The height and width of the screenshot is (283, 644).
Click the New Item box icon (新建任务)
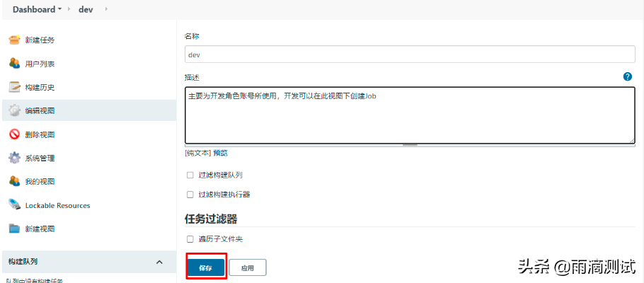(14, 40)
